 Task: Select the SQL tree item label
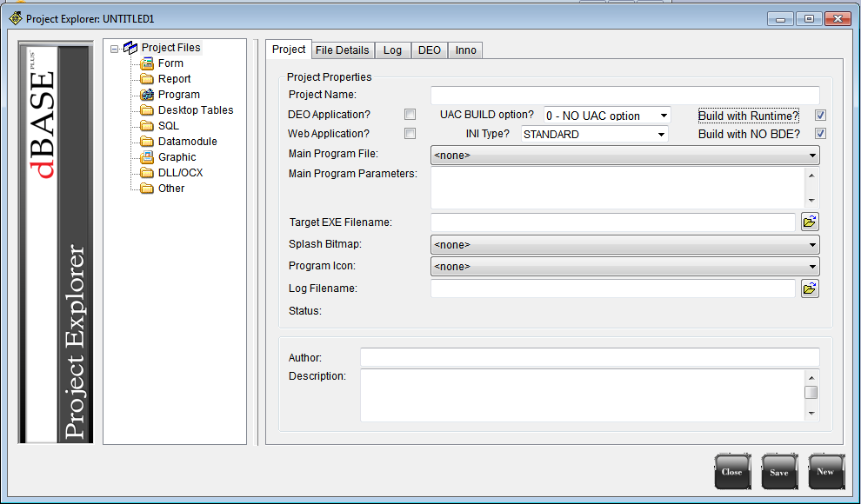169,126
